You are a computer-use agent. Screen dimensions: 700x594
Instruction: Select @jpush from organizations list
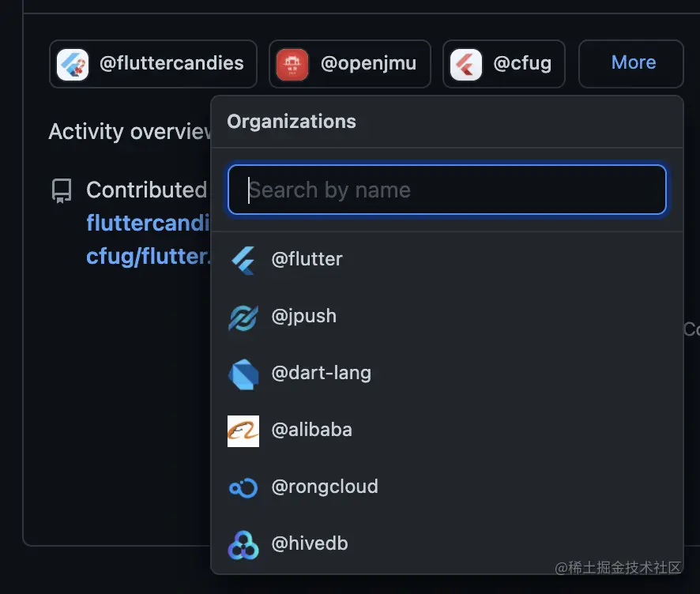(447, 317)
